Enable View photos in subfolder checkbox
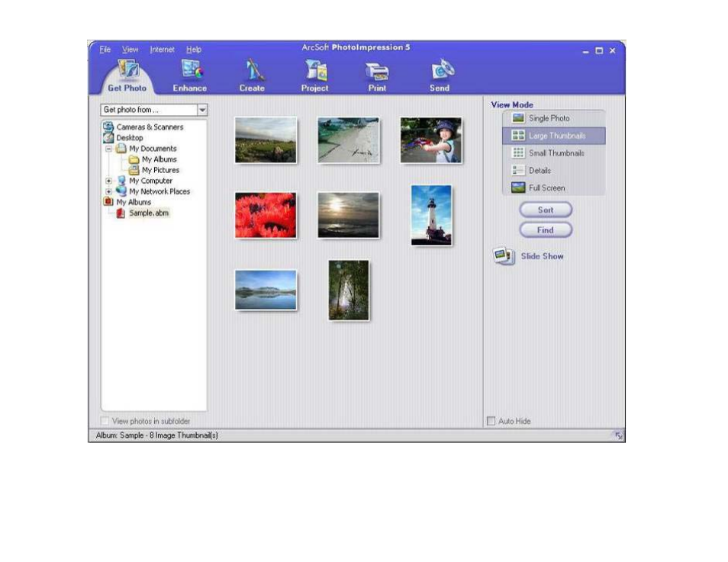Image resolution: width=728 pixels, height=562 pixels. point(105,421)
